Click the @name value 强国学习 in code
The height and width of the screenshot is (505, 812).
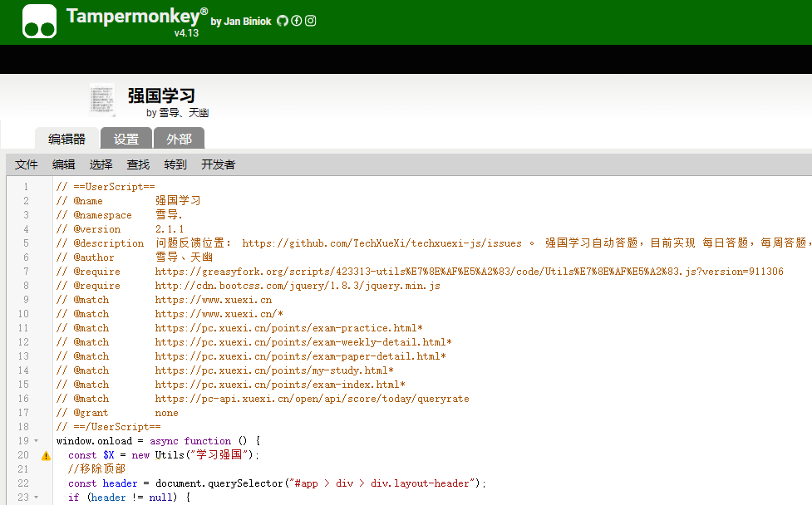pyautogui.click(x=178, y=201)
